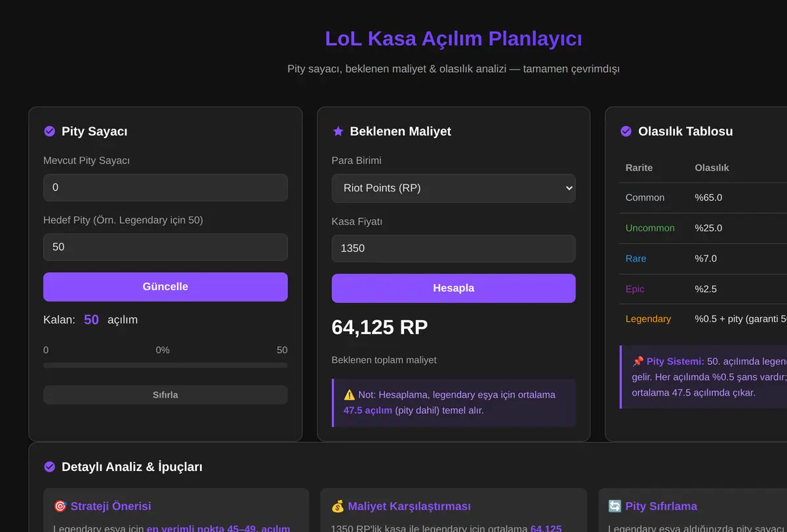This screenshot has width=787, height=532.
Task: Click the money bag icon in Maliyet Karşılaştırması
Action: [x=338, y=506]
